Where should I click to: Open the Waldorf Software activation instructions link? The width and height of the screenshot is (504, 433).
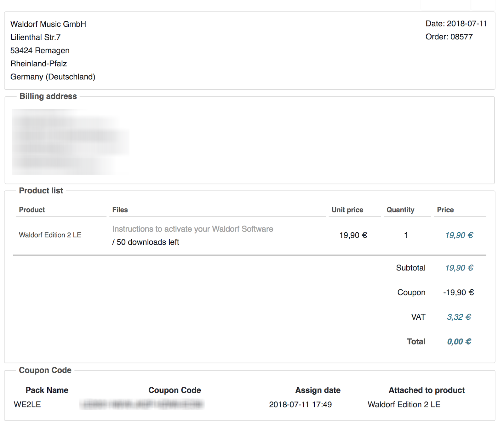(192, 229)
